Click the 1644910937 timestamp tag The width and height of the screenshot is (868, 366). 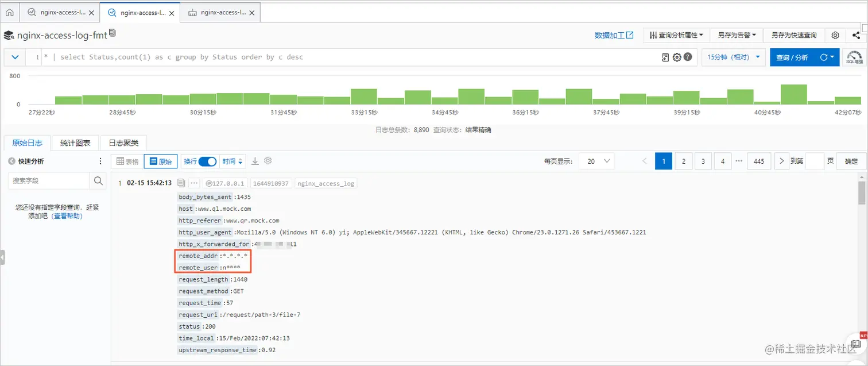coord(271,184)
